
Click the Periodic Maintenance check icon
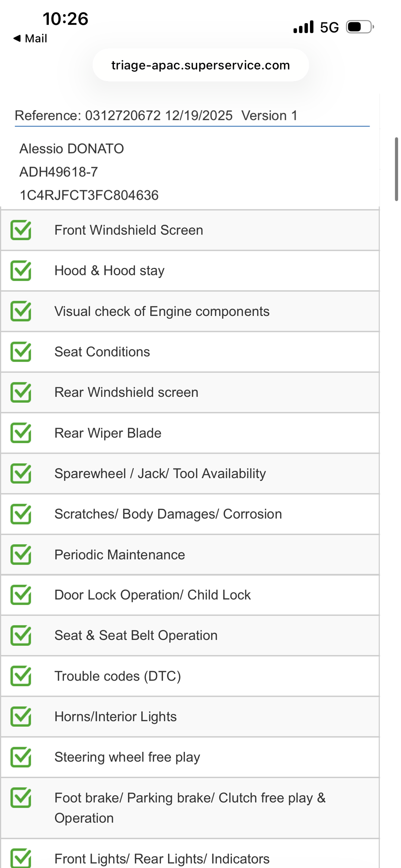[21, 554]
